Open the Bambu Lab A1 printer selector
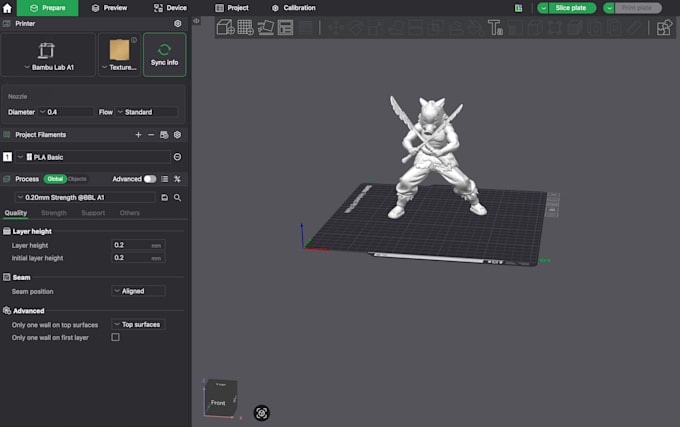 point(48,55)
